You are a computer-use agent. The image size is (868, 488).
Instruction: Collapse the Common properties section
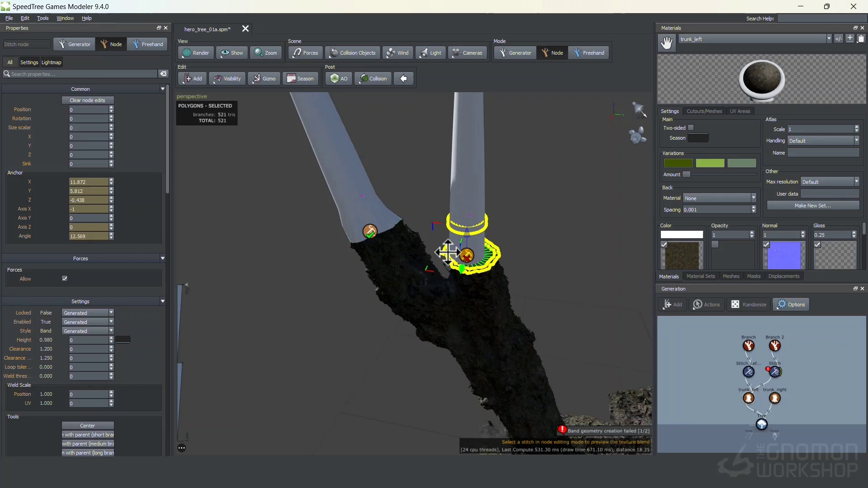(162, 89)
